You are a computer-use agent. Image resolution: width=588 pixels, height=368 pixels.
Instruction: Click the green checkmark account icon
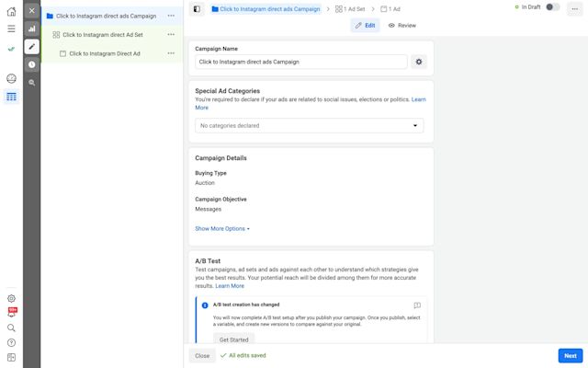(x=11, y=49)
